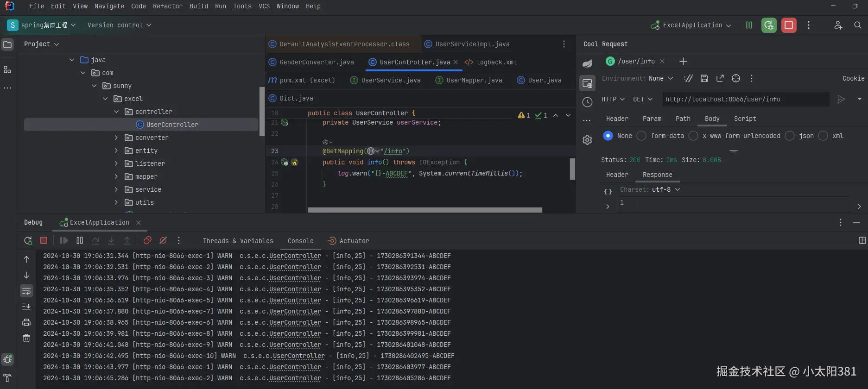Open Cool Request settings gear icon
Viewport: 868px width, 389px height.
coord(587,140)
